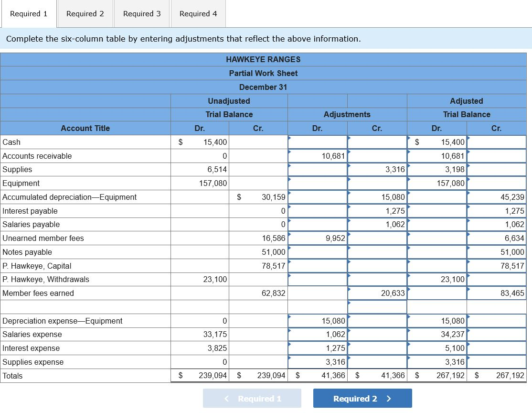Select Cash adjustments credit field

coord(377,142)
